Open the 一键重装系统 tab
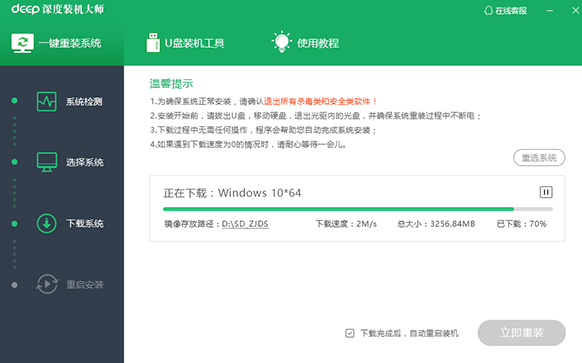Viewport: 582px width, 363px height. pos(62,43)
